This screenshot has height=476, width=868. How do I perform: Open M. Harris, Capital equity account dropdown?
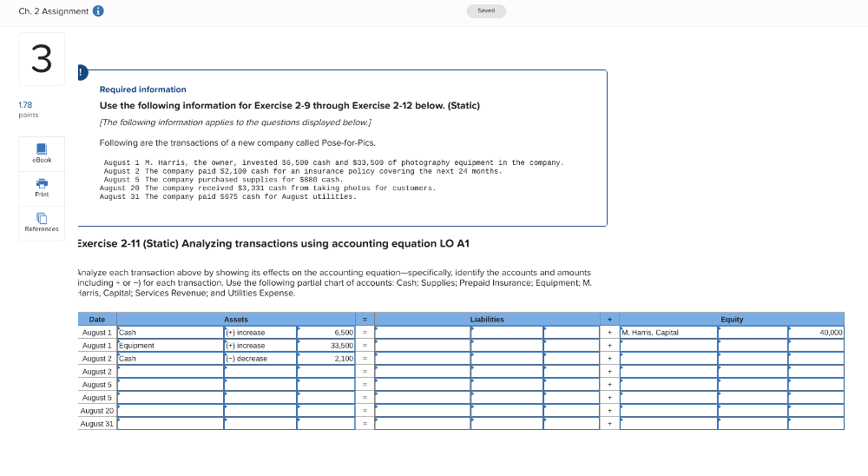[668, 333]
